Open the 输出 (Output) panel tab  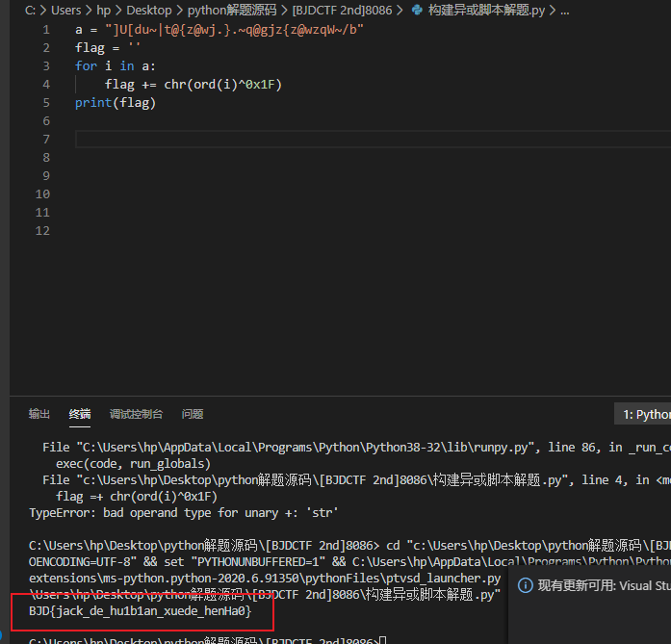(39, 414)
